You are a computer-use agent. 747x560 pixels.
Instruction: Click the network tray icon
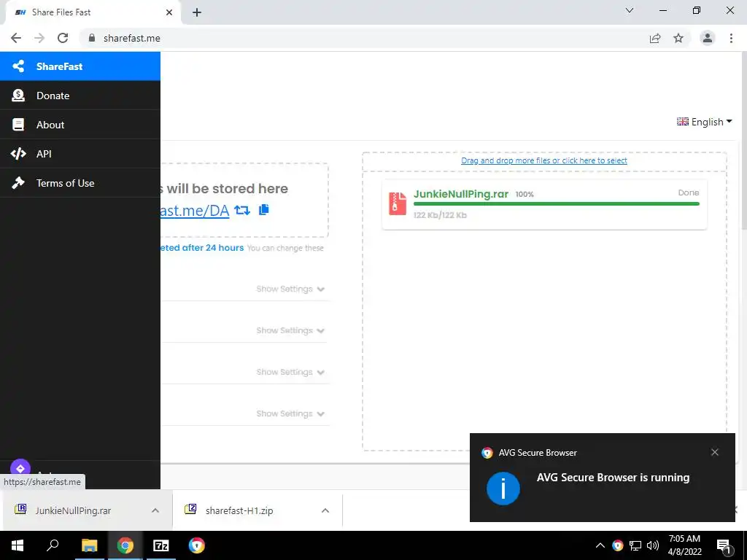click(x=635, y=545)
